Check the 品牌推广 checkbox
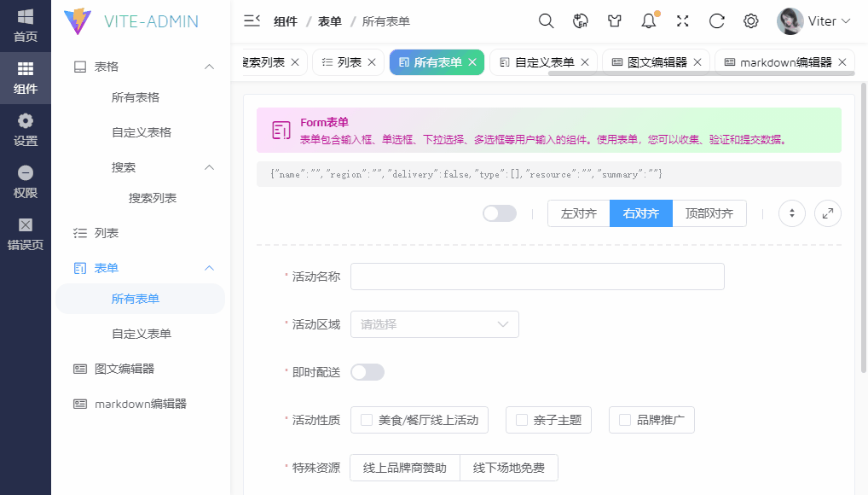The image size is (868, 495). coord(622,419)
